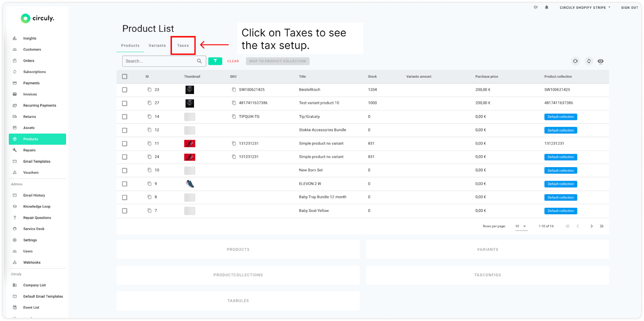Click the Company List icon

(14, 285)
